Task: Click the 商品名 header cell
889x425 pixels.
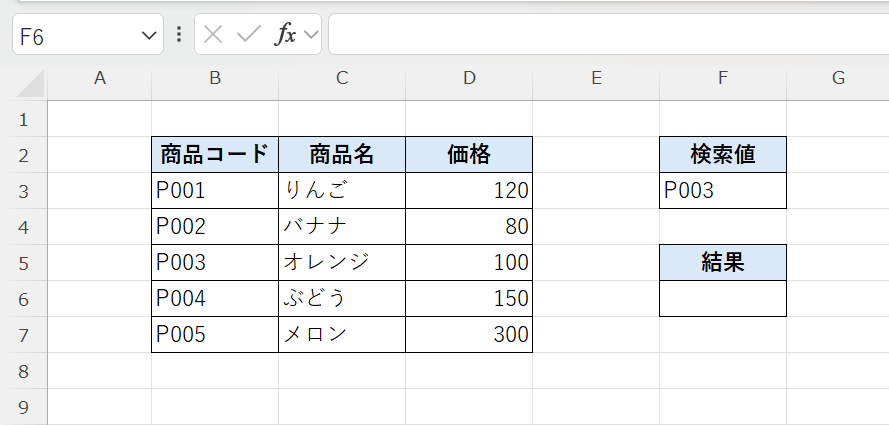Action: pyautogui.click(x=342, y=155)
